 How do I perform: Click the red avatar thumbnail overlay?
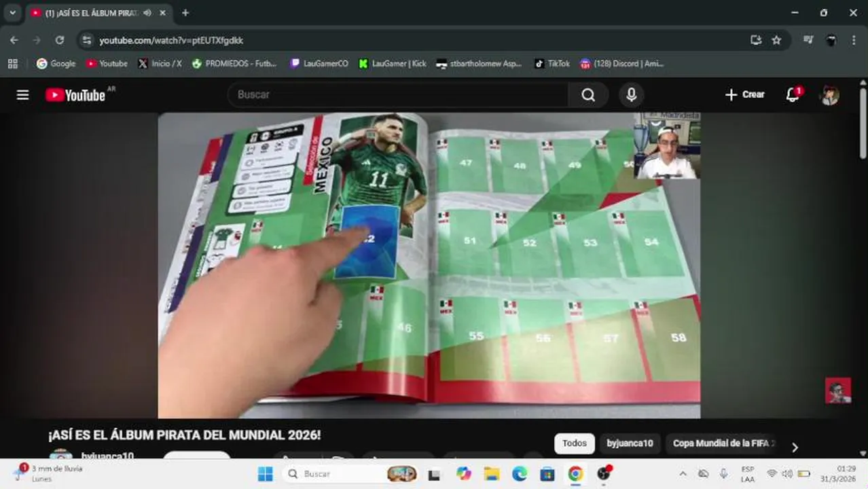click(x=838, y=391)
